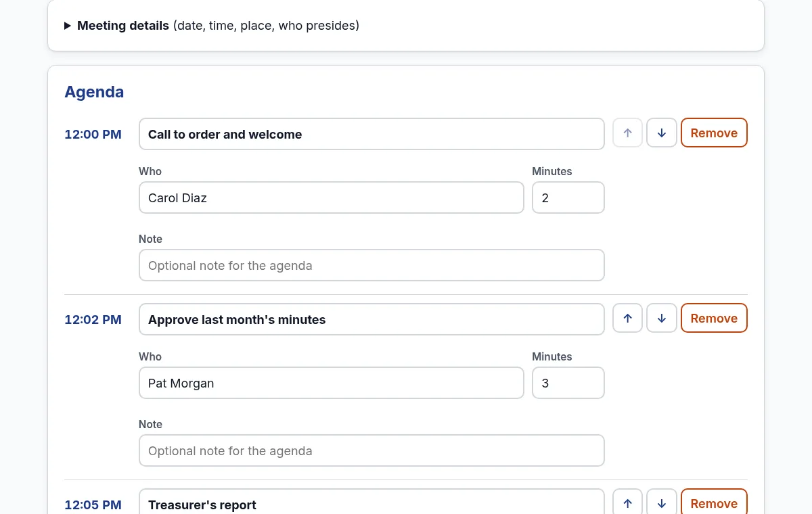Screen dimensions: 812x514
Task: Click the Who field containing Pat Morgan
Action: pyautogui.click(x=332, y=383)
